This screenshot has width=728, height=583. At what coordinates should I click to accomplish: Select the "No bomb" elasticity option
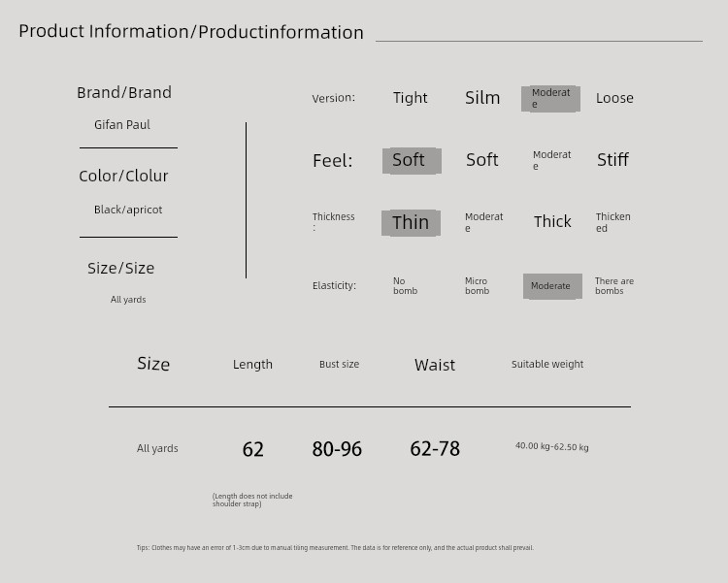click(405, 286)
